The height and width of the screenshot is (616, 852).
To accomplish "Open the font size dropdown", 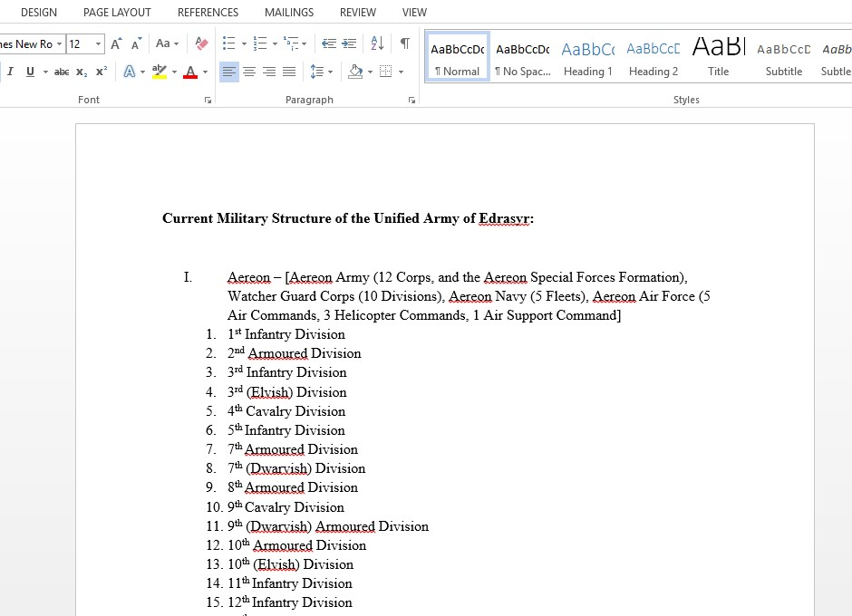I will 98,43.
